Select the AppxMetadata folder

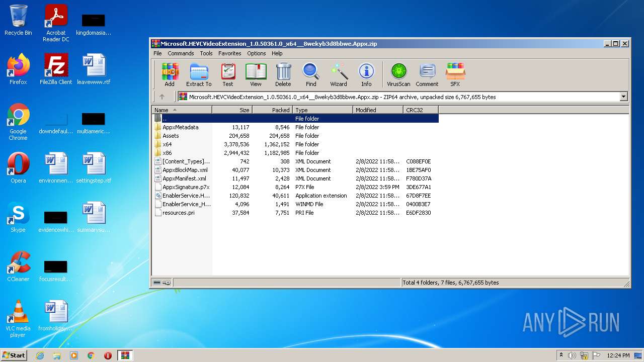pyautogui.click(x=295, y=127)
